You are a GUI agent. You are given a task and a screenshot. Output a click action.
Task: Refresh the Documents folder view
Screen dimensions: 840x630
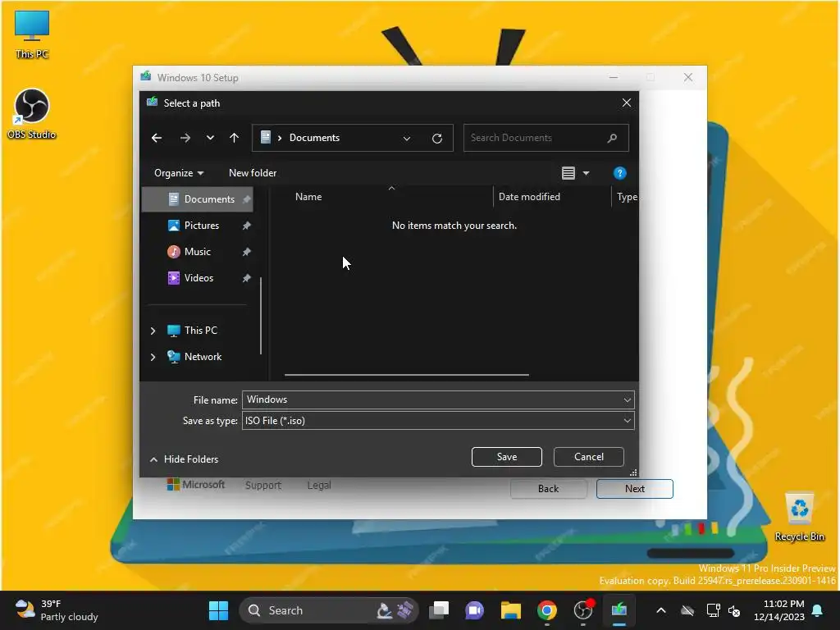point(437,138)
